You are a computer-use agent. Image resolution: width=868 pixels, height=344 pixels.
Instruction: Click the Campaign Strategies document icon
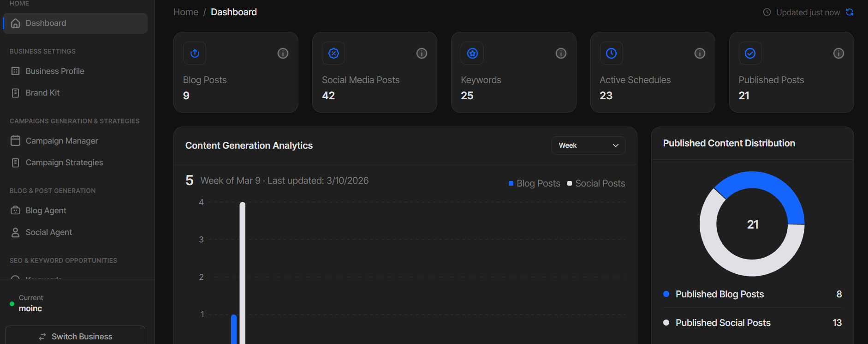(x=16, y=163)
